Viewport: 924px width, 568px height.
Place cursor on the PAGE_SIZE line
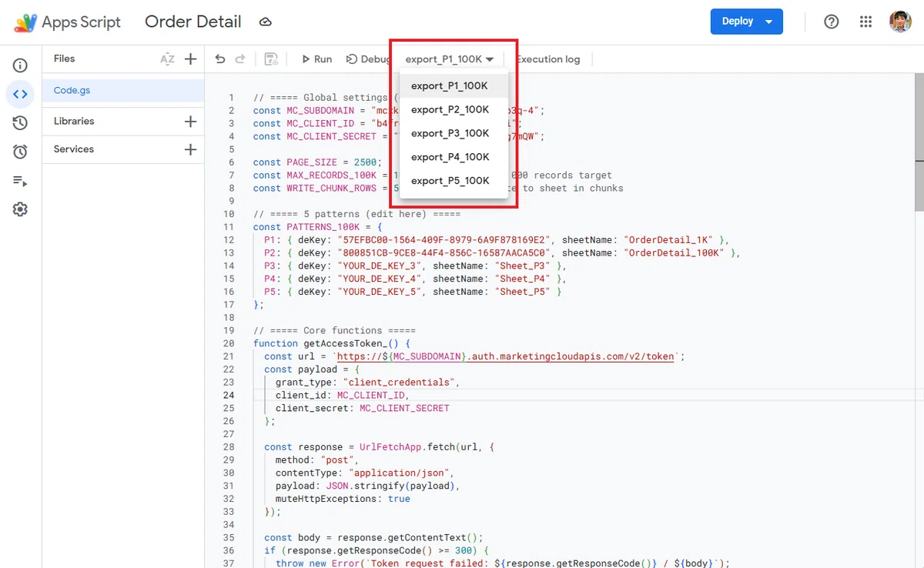tap(318, 162)
